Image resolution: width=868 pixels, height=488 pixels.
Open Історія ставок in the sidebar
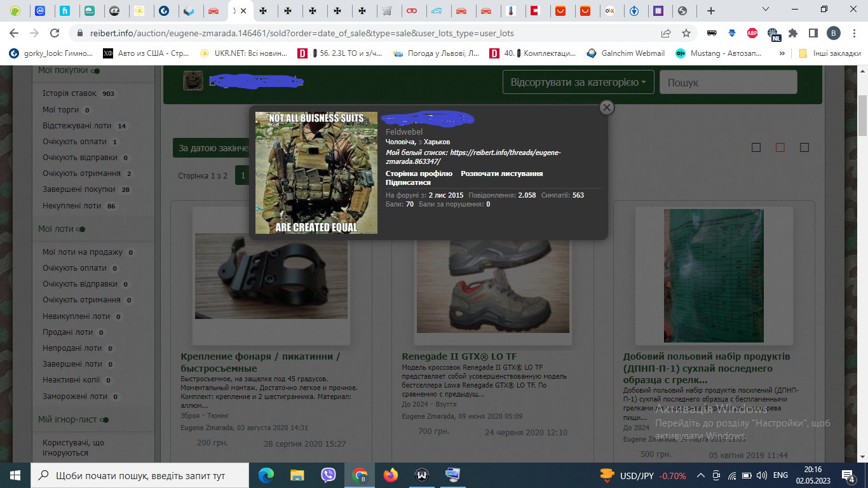pyautogui.click(x=69, y=93)
